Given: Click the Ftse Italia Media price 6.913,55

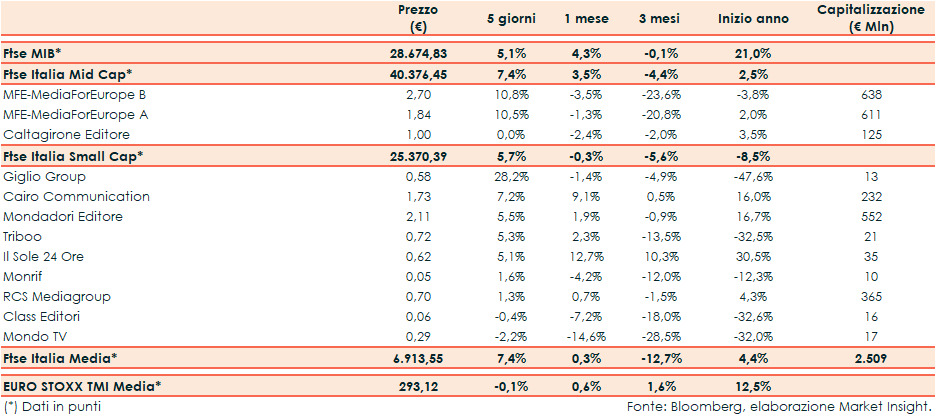Looking at the screenshot, I should (418, 358).
